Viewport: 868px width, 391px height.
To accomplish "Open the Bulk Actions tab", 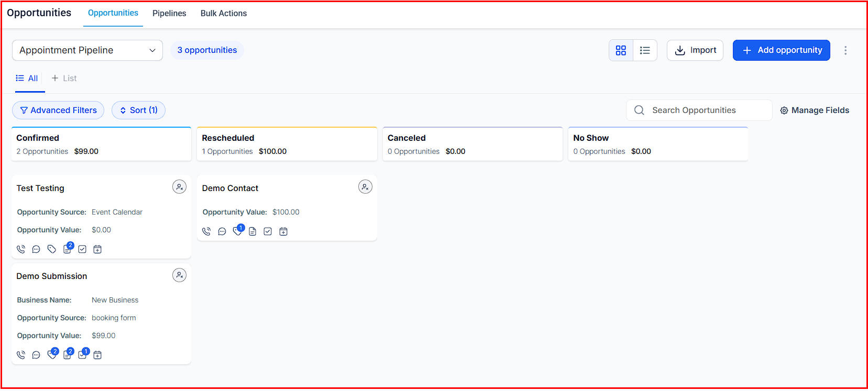I will [x=224, y=14].
